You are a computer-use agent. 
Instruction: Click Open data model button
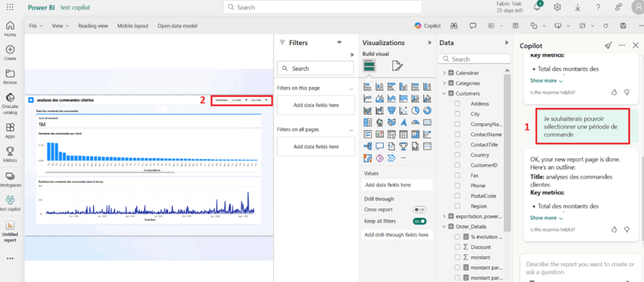177,26
